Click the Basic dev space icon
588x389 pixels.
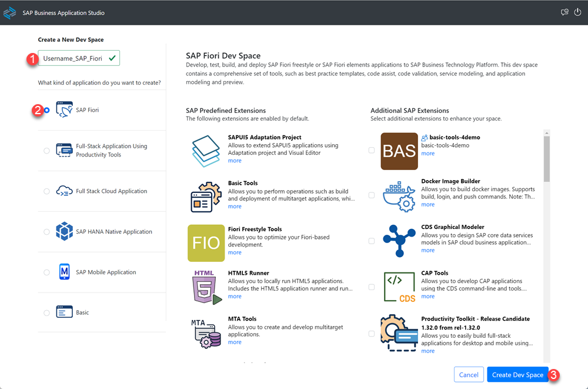[x=64, y=312]
